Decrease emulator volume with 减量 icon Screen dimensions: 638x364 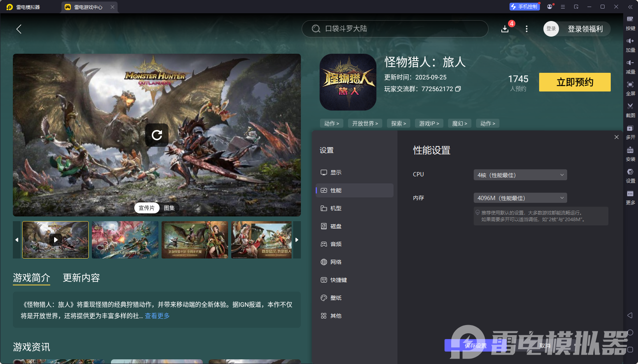pos(631,66)
